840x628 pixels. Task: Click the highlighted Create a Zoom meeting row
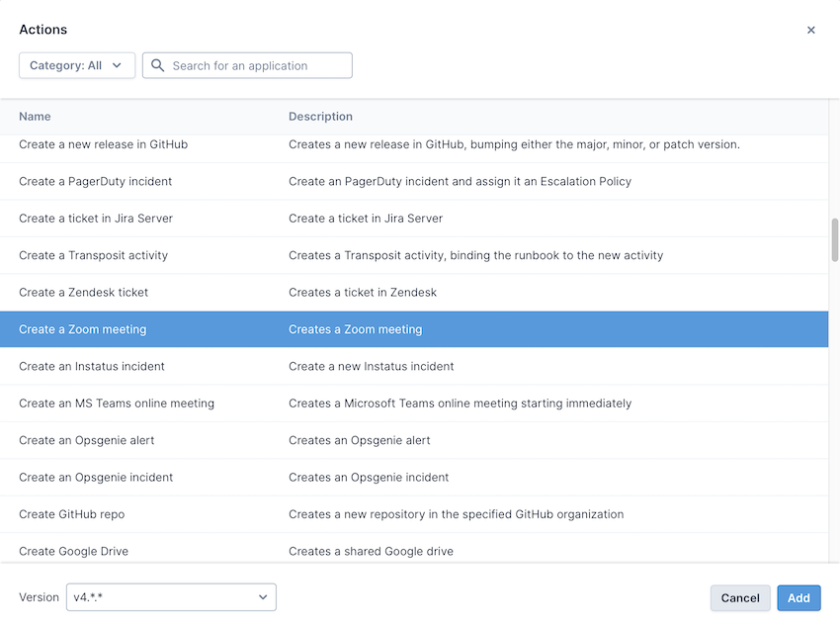pos(83,329)
